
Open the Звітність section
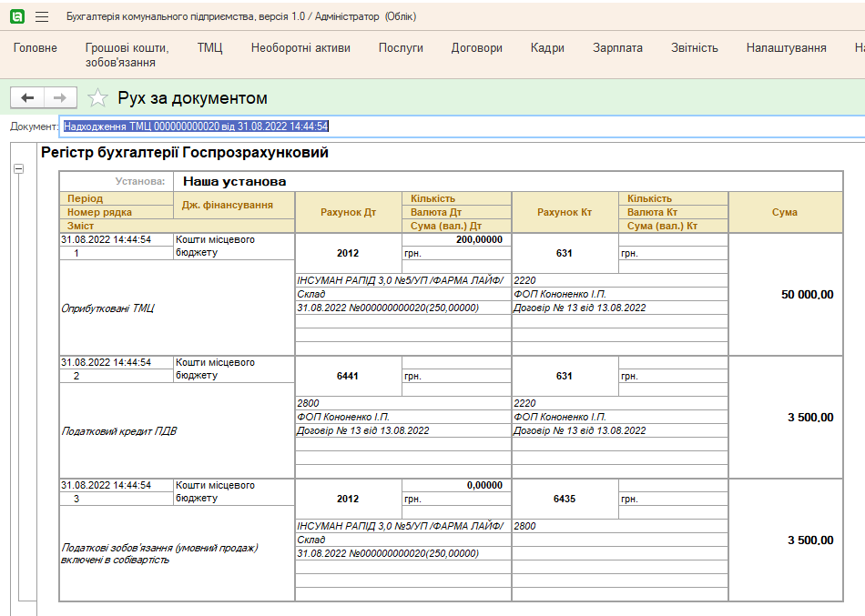[694, 48]
